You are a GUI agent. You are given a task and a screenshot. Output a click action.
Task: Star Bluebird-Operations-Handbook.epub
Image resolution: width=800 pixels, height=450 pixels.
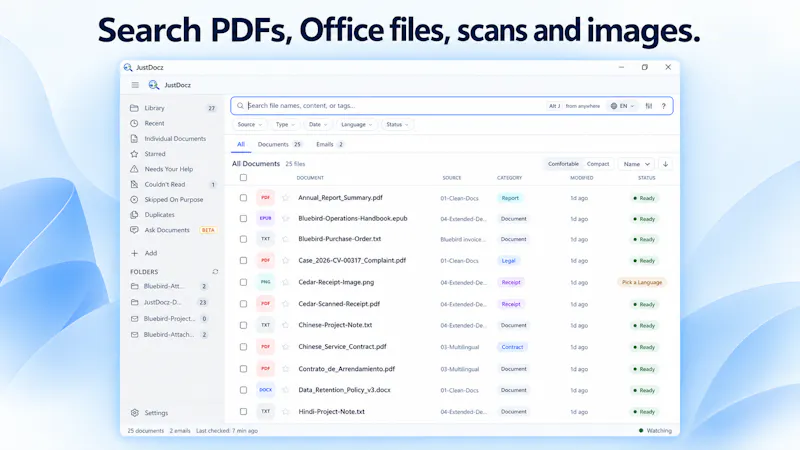click(285, 218)
